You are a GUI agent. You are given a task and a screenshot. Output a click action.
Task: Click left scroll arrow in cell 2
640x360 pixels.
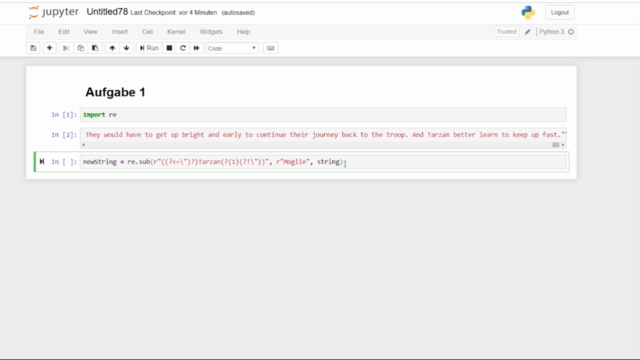tap(83, 145)
